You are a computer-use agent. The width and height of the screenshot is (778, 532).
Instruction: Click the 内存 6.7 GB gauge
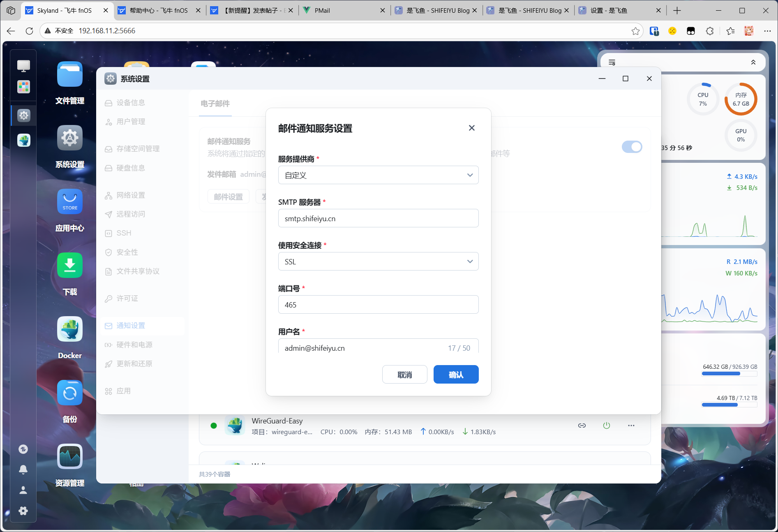click(x=741, y=99)
